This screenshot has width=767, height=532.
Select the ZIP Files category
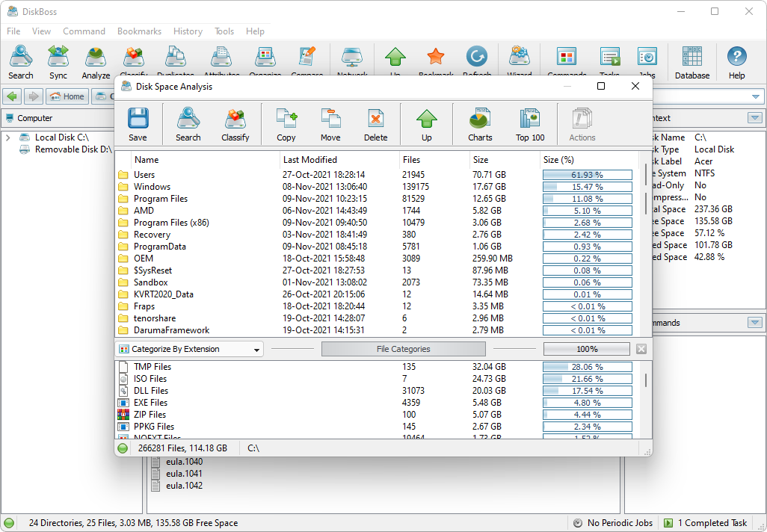pos(377,415)
